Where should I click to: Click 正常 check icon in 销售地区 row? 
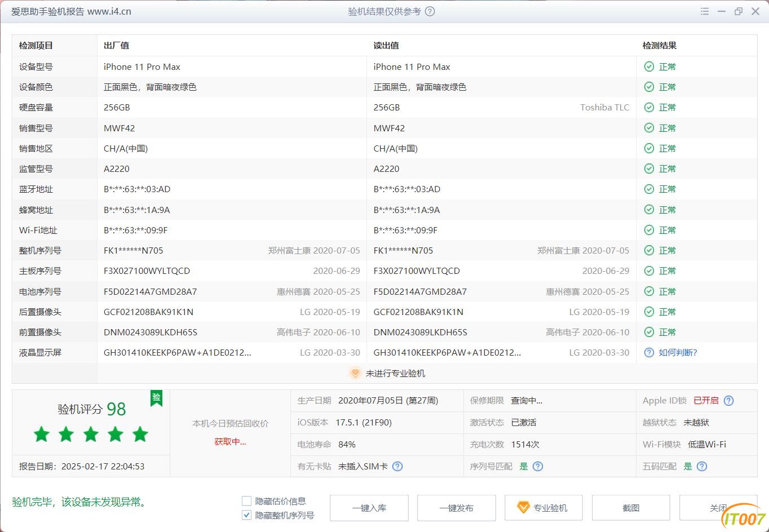click(649, 148)
